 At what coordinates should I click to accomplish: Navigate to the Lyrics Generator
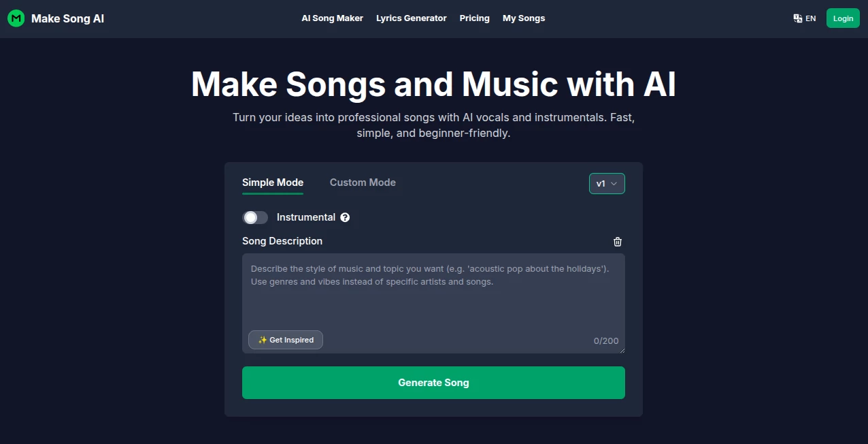click(x=411, y=18)
